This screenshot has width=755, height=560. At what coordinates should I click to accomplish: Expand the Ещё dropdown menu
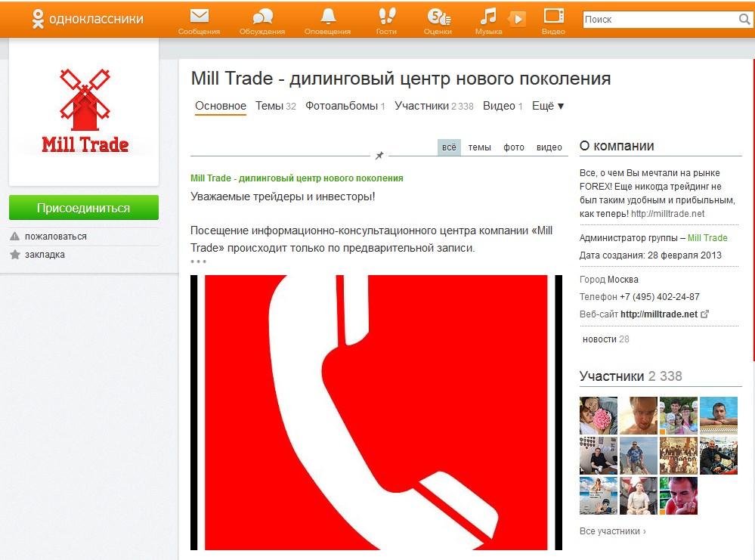pos(547,106)
